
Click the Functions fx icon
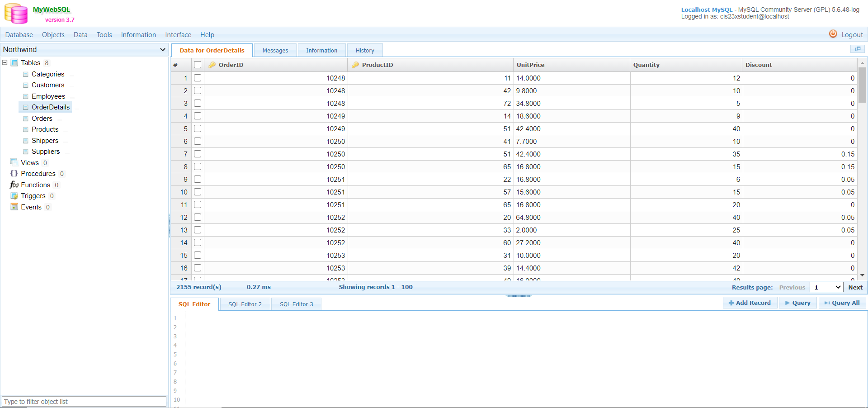click(14, 185)
